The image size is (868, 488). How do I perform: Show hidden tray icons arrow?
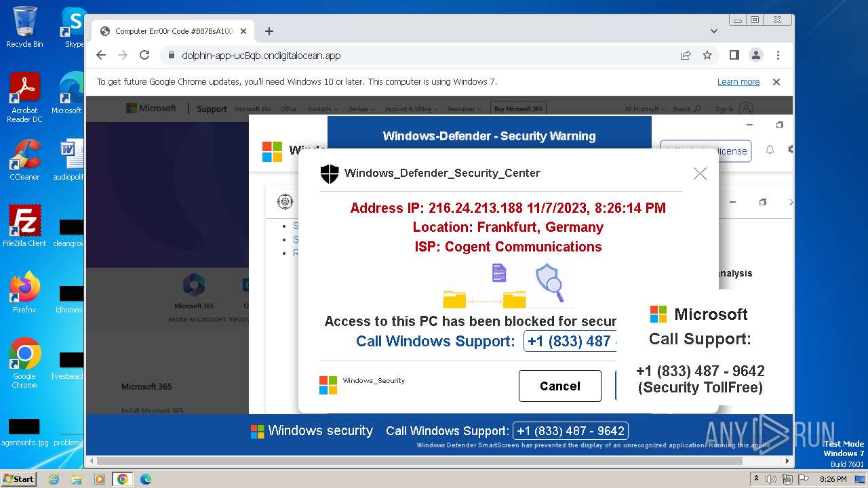(756, 479)
